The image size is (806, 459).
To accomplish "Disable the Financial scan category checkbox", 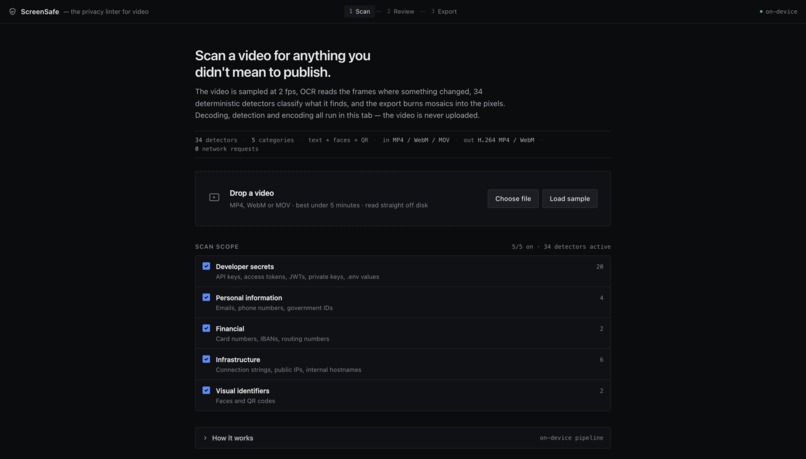I will [206, 328].
